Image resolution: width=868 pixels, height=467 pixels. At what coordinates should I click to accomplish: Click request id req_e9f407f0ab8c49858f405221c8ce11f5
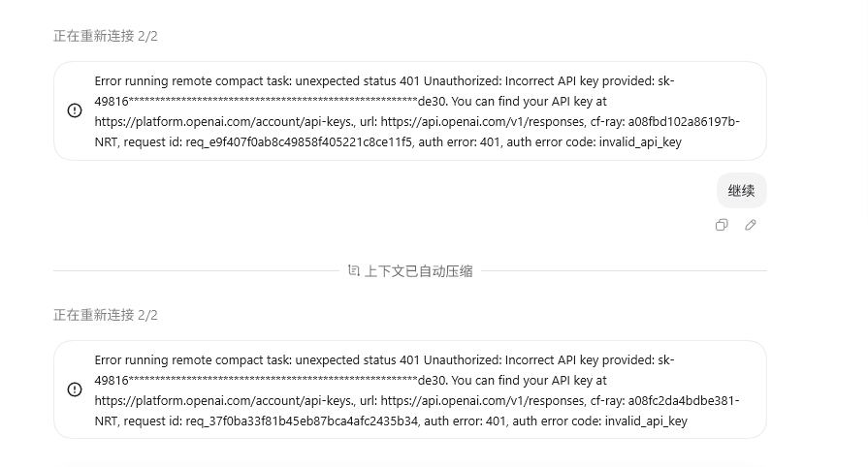pos(299,142)
